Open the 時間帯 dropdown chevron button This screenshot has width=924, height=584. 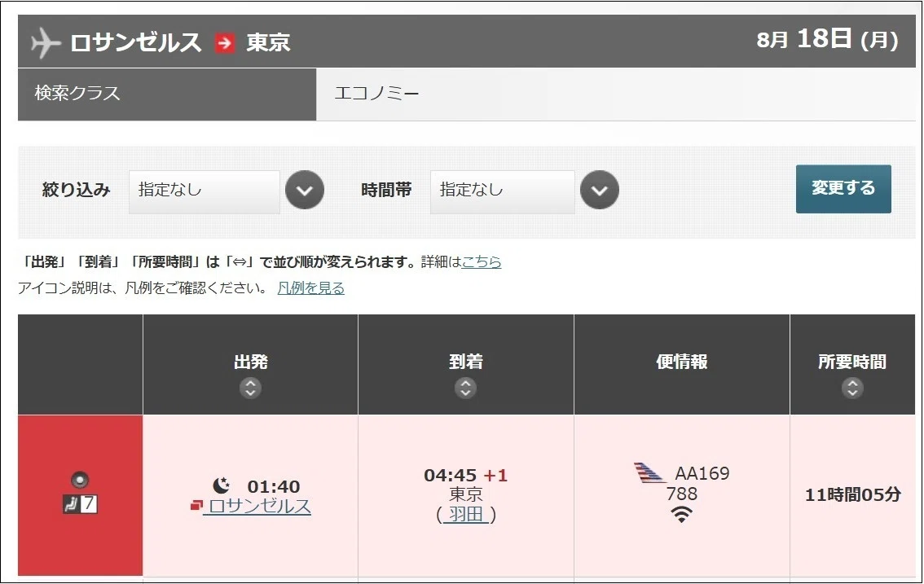pyautogui.click(x=600, y=190)
